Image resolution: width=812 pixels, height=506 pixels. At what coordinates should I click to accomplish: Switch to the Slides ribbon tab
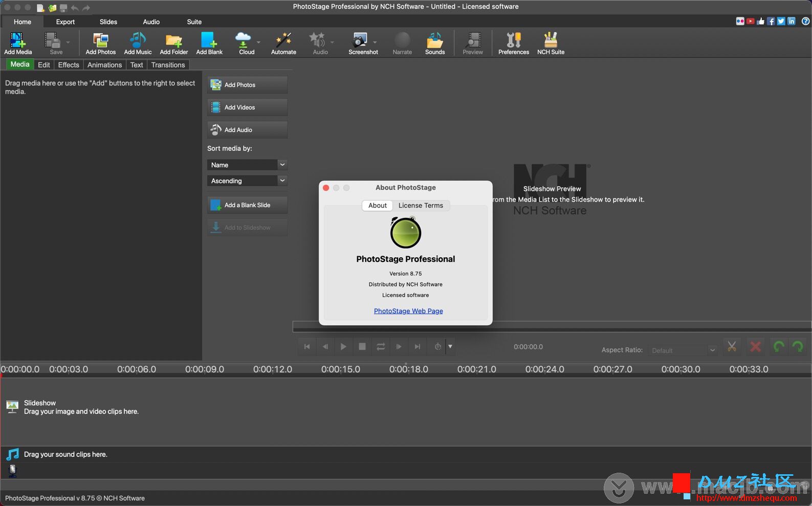pos(108,21)
